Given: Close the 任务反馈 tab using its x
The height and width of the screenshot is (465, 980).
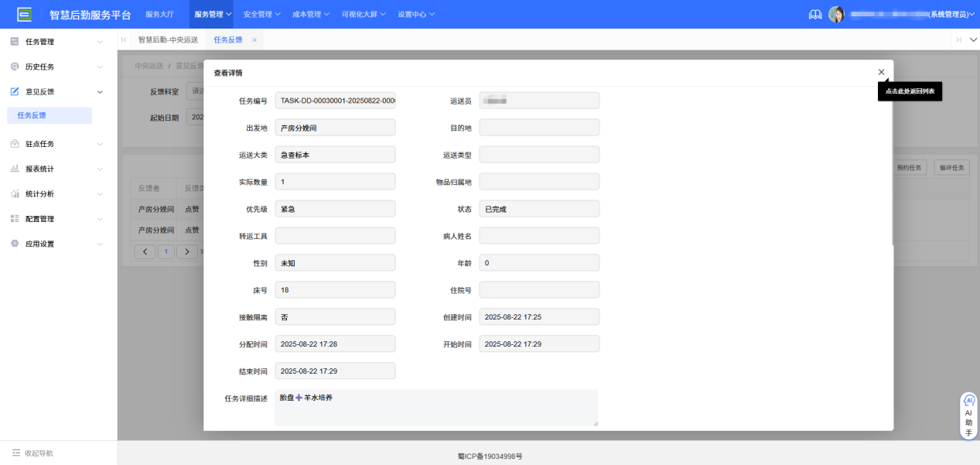Looking at the screenshot, I should 254,40.
